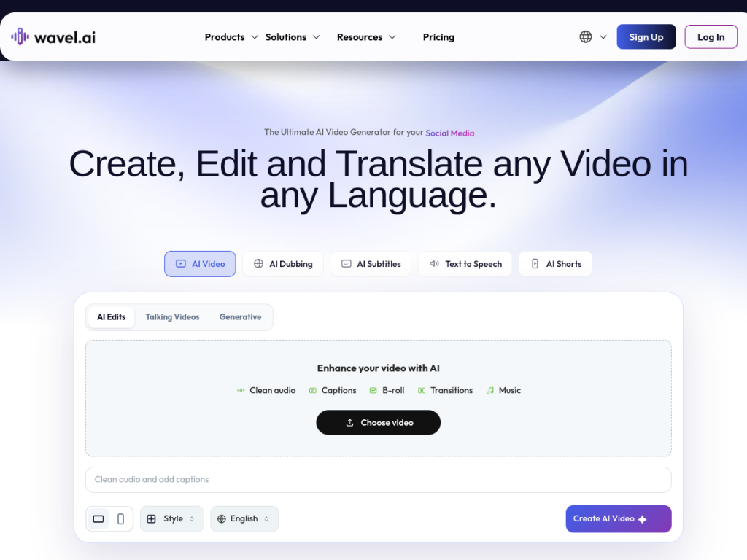Image resolution: width=747 pixels, height=560 pixels.
Task: Click the chevron next to the globe icon
Action: pos(603,37)
